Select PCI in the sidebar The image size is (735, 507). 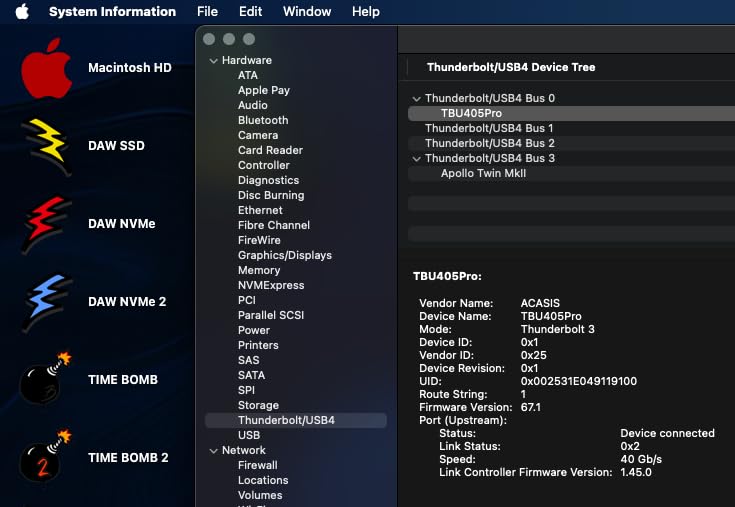coord(247,300)
